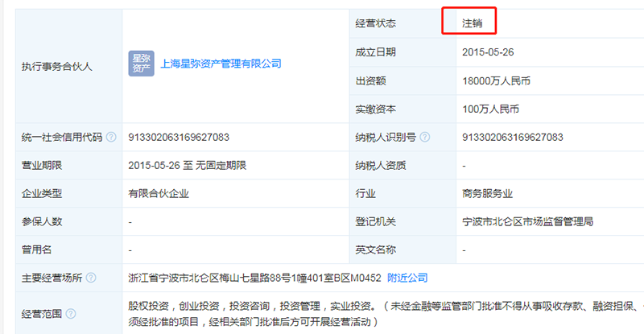Open 上海星弥资产管理有限公司 company link
Viewport: 644px width, 334px height.
[221, 64]
